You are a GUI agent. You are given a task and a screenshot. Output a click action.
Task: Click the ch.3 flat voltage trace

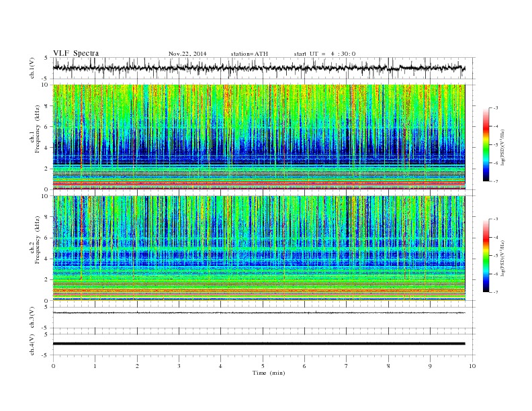[259, 313]
